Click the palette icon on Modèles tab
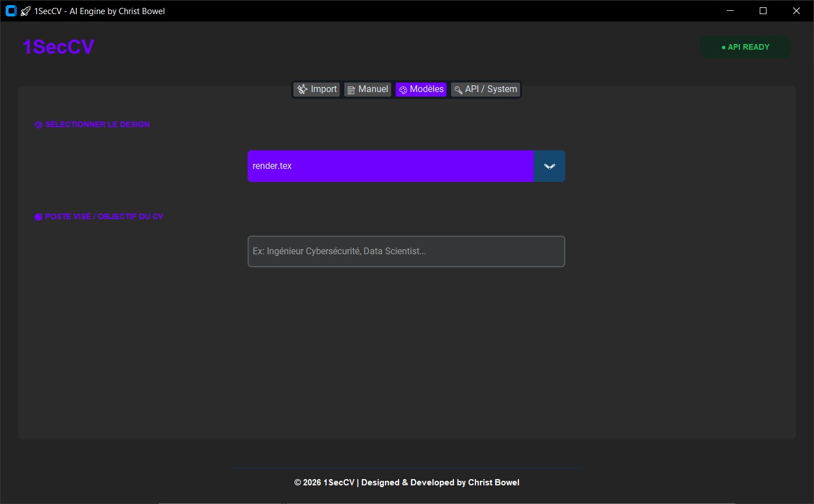This screenshot has height=504, width=814. (403, 90)
